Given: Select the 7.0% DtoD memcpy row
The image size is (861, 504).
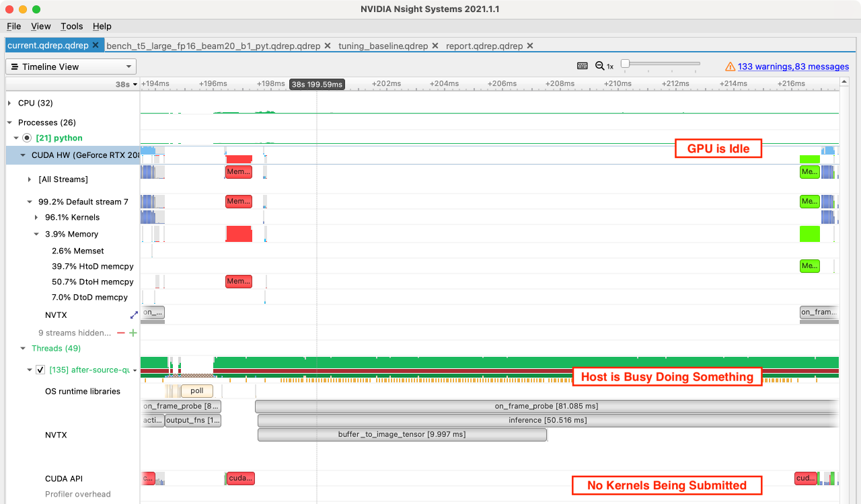Looking at the screenshot, I should tap(90, 297).
